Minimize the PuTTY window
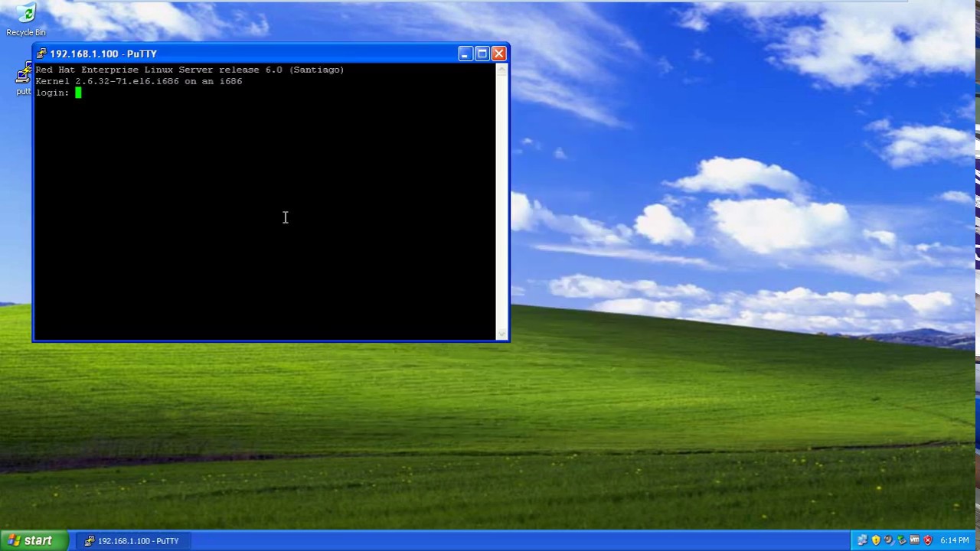 [465, 54]
